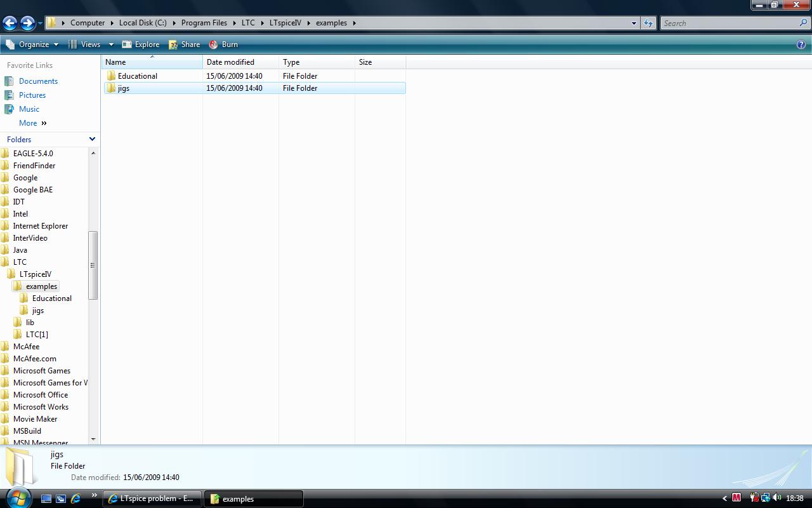
Task: Click the Burn toolbar button
Action: (223, 44)
